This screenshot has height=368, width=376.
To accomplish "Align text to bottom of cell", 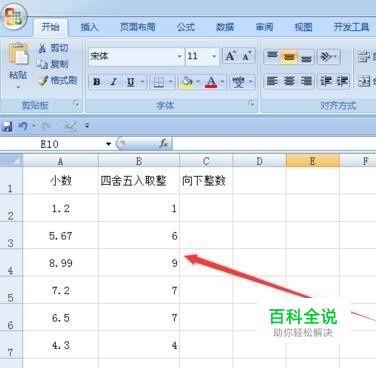I will click(306, 57).
